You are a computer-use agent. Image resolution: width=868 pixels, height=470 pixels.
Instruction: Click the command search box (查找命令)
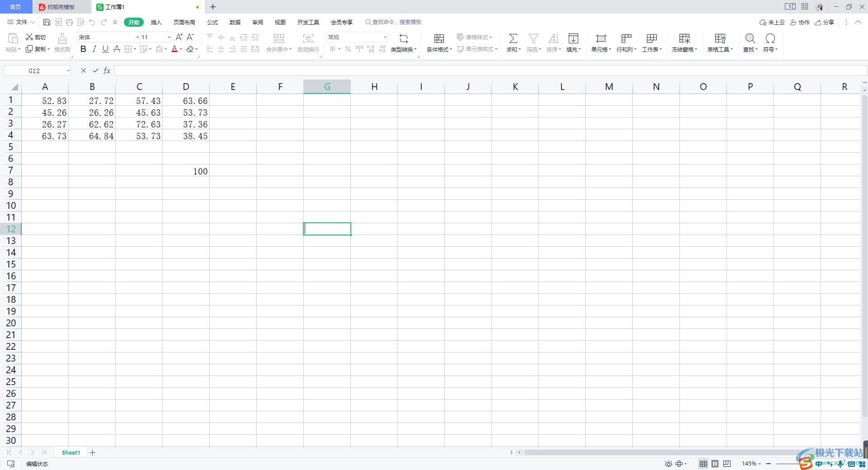(393, 22)
